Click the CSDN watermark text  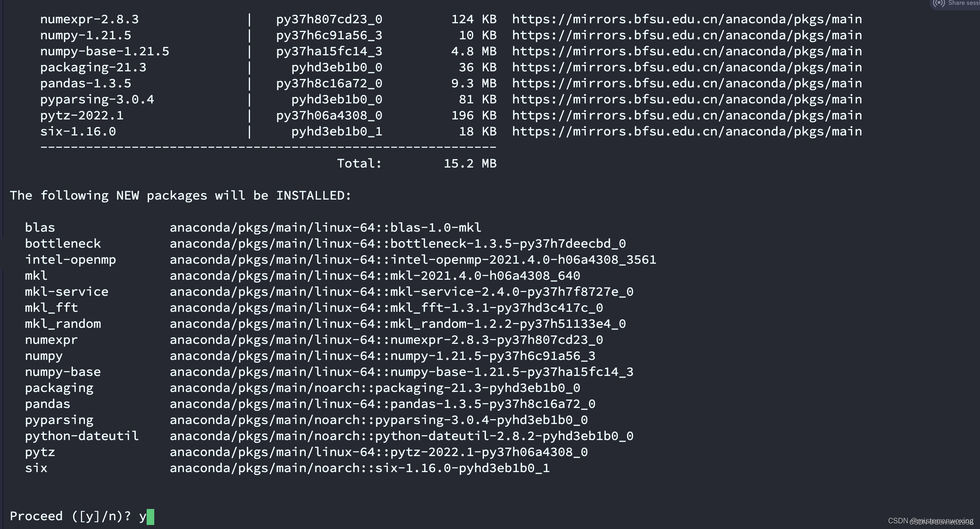point(930,521)
